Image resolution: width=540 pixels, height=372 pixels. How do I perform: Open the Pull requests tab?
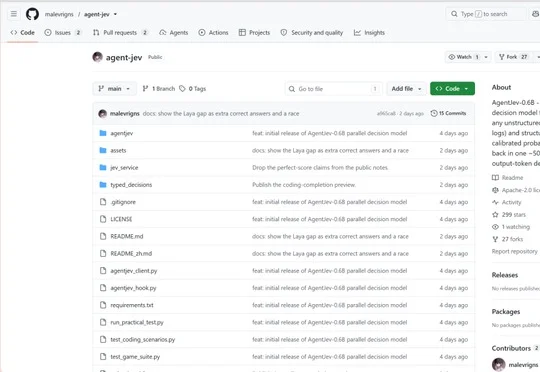click(121, 33)
